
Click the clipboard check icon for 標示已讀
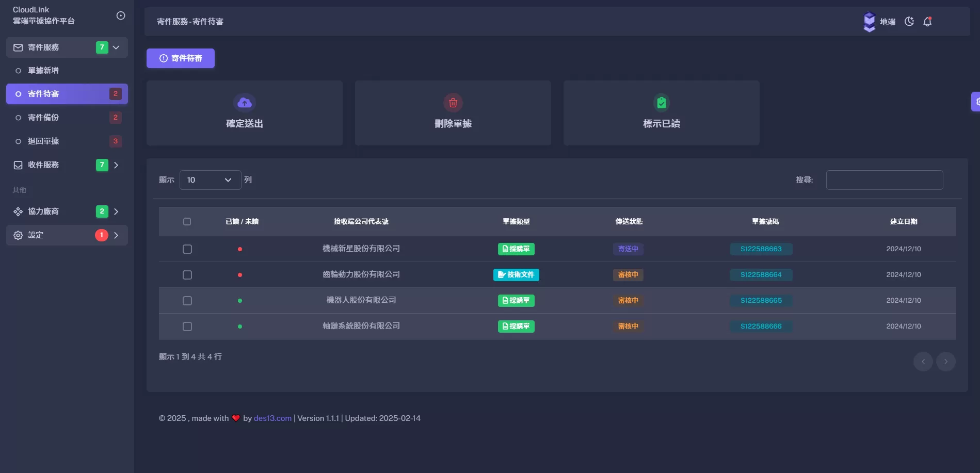click(661, 103)
